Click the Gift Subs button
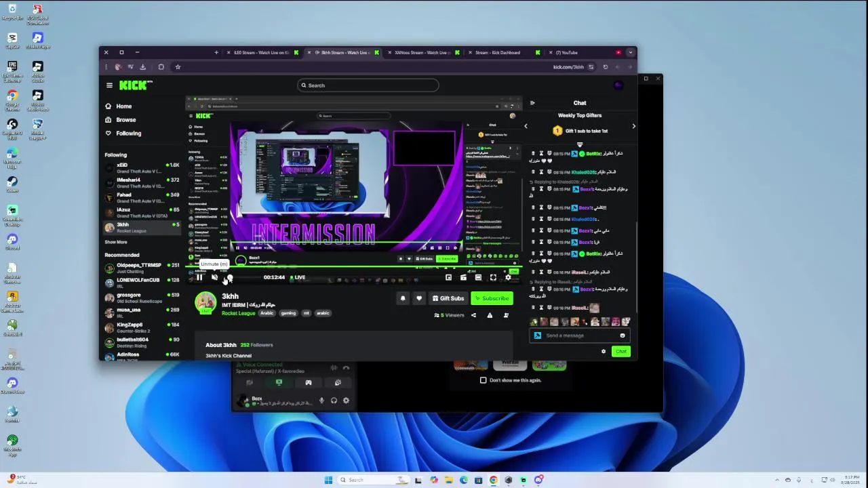The height and width of the screenshot is (488, 868). [x=448, y=298]
